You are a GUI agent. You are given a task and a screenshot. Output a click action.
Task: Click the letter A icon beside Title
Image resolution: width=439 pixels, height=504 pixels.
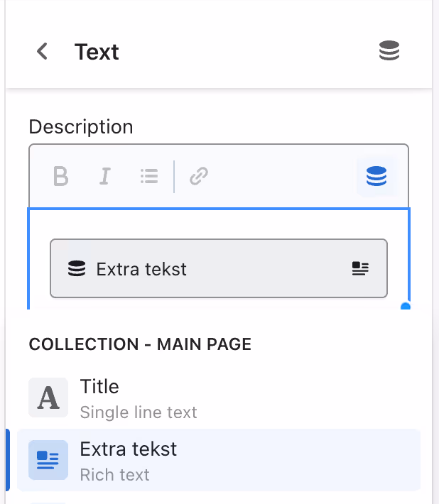(x=48, y=398)
